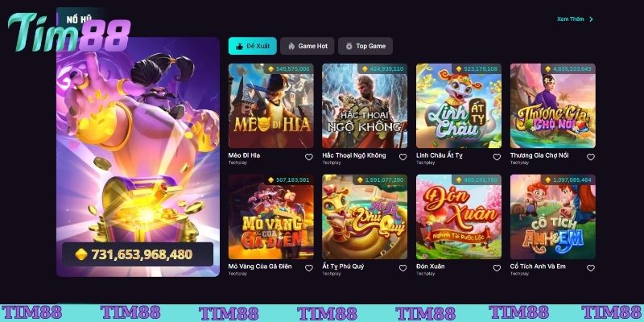Click the Tim88 logo
This screenshot has height=322, width=644.
[69, 32]
